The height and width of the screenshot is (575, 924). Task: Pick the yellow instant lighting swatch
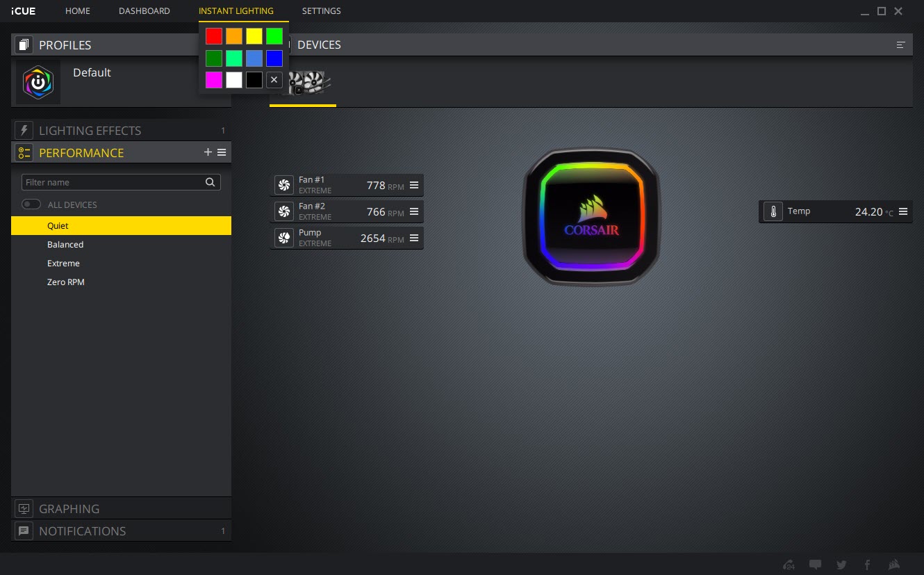(x=254, y=36)
